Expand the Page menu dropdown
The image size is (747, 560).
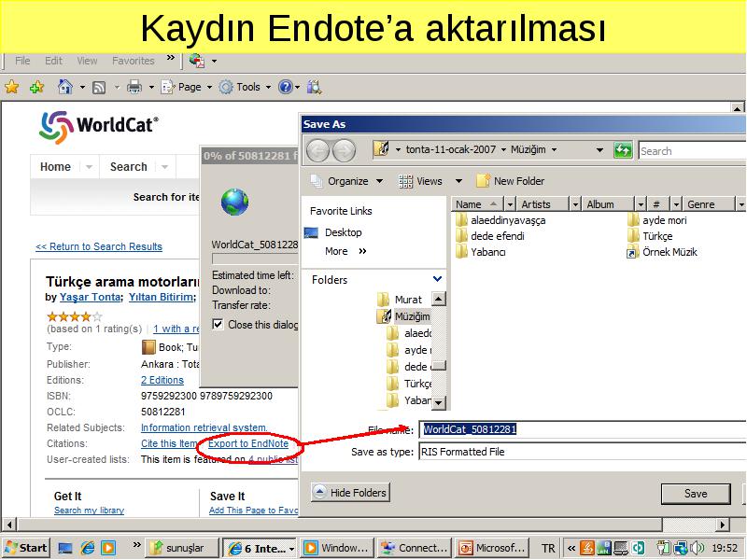pos(209,87)
